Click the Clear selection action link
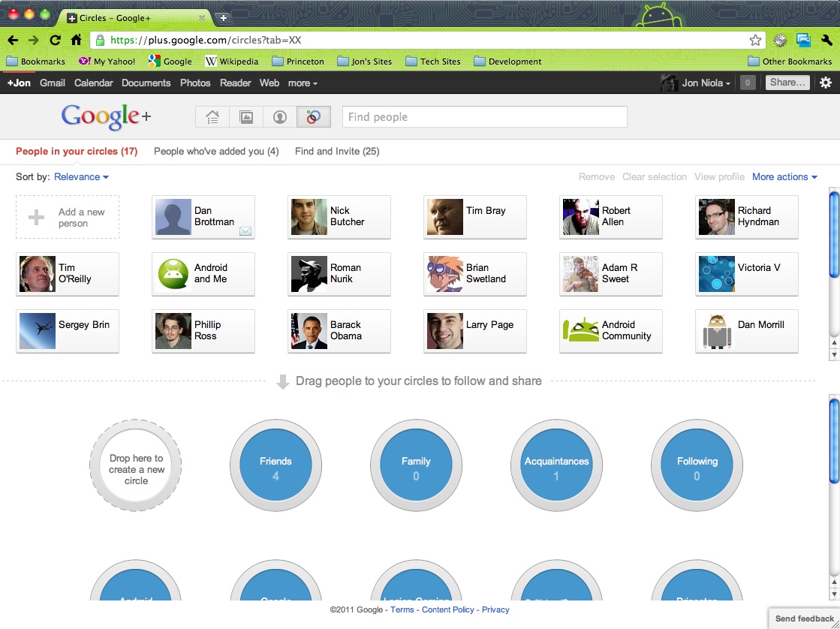The height and width of the screenshot is (629, 840). click(654, 177)
